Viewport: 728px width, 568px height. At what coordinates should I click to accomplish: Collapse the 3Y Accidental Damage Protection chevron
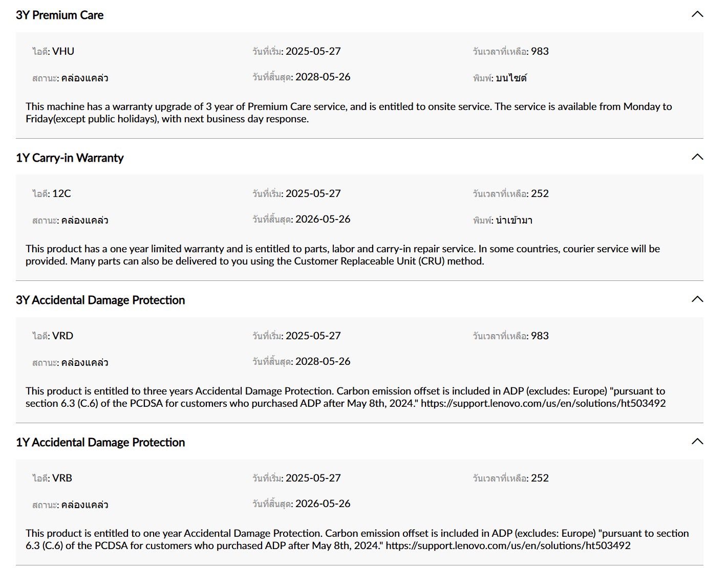point(697,299)
